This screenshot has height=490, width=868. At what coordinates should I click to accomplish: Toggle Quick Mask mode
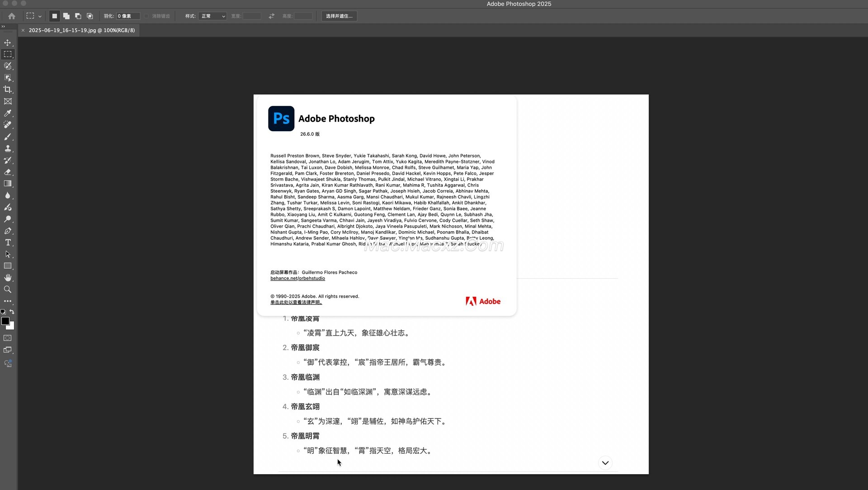click(8, 338)
